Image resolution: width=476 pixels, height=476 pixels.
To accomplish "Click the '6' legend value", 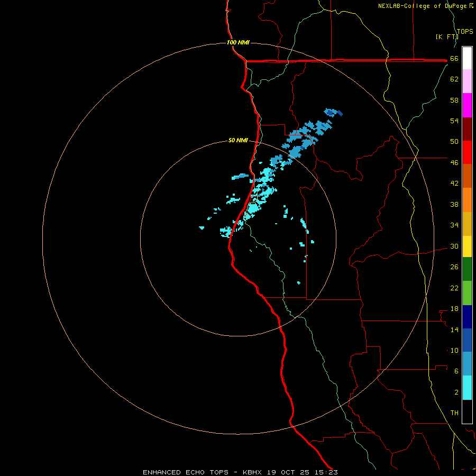I will tap(456, 371).
